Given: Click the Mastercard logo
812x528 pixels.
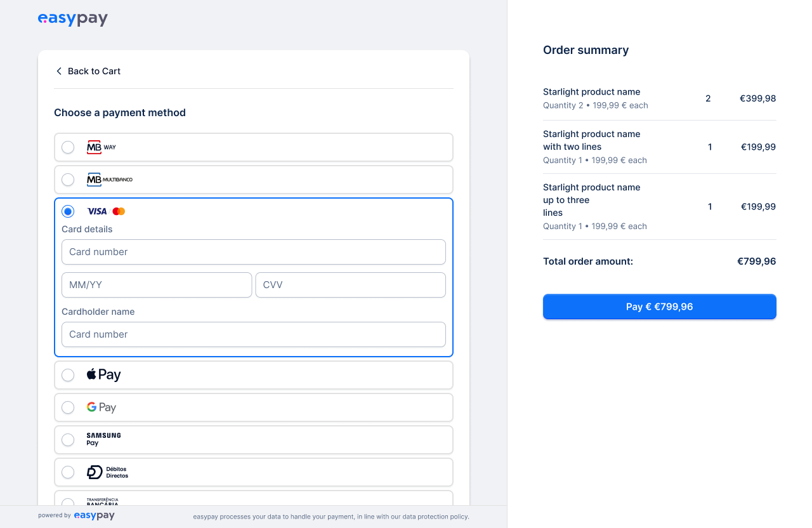Looking at the screenshot, I should click(119, 211).
